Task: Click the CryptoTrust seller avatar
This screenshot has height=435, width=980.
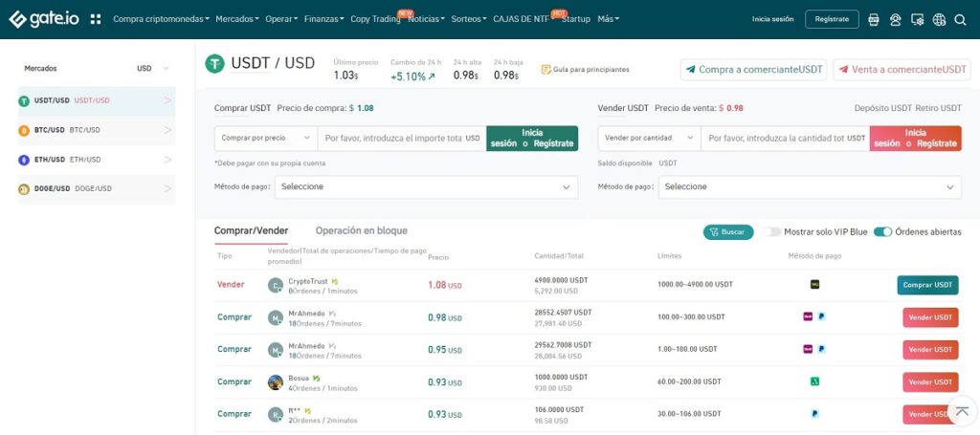Action: coord(276,285)
